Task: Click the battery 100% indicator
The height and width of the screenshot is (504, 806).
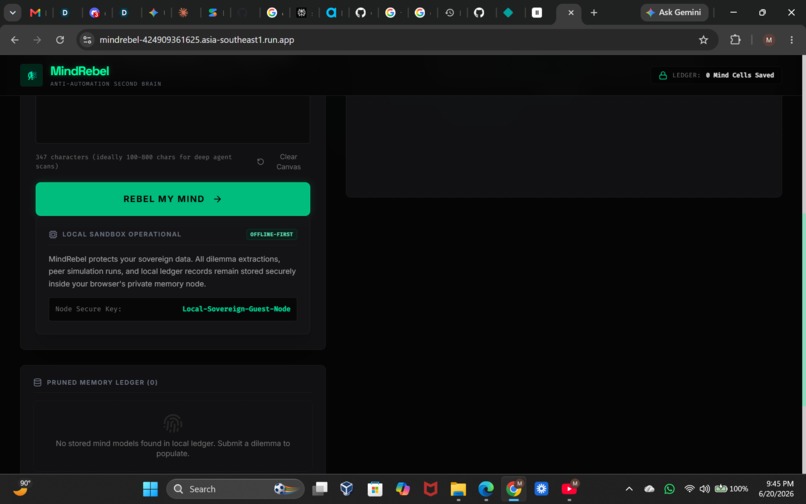Action: coord(731,489)
